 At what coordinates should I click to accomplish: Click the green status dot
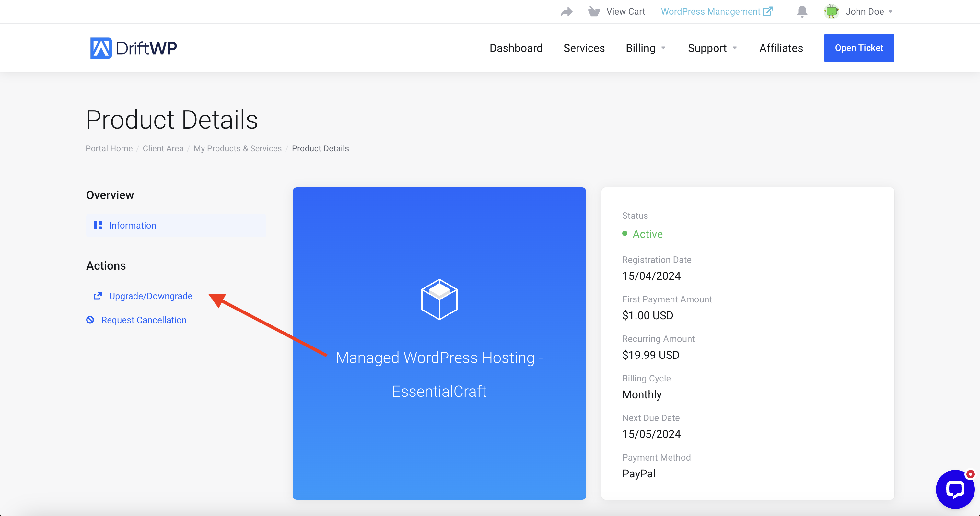pyautogui.click(x=625, y=233)
